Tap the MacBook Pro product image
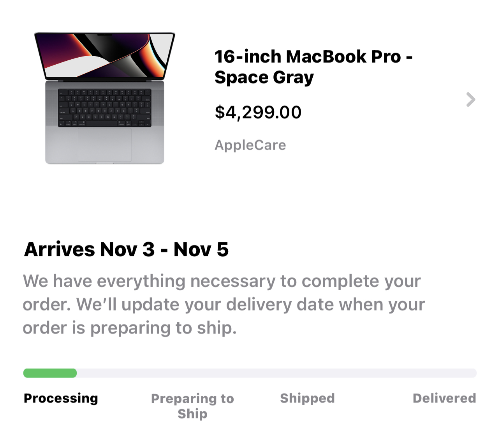The width and height of the screenshot is (500, 448). tap(105, 98)
